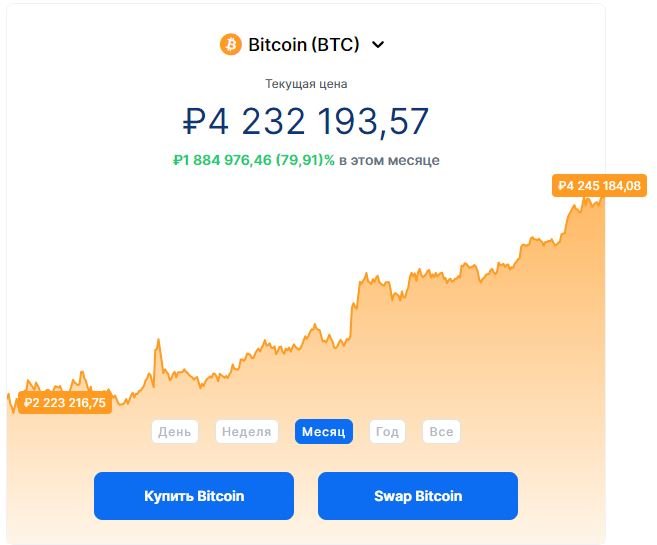Click the Текущая цена caption
The height and width of the screenshot is (545, 657).
[x=306, y=84]
